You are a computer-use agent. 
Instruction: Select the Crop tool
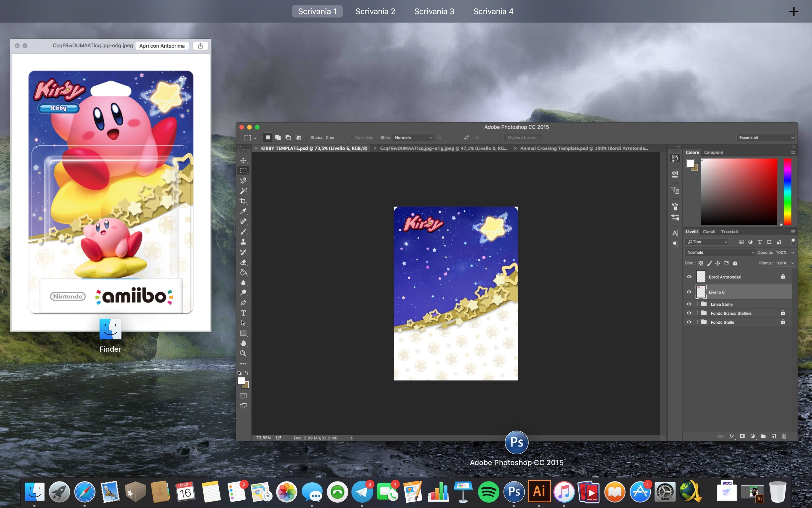point(243,201)
